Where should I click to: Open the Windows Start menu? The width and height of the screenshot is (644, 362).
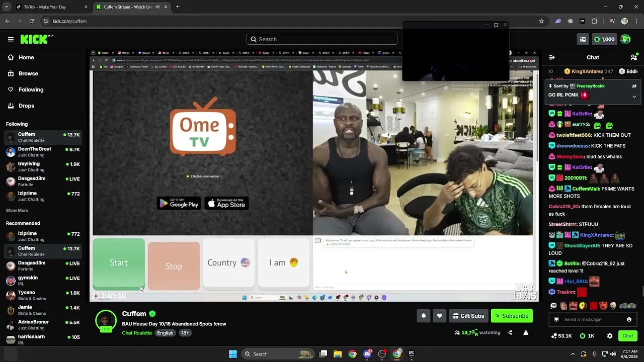tap(233, 354)
